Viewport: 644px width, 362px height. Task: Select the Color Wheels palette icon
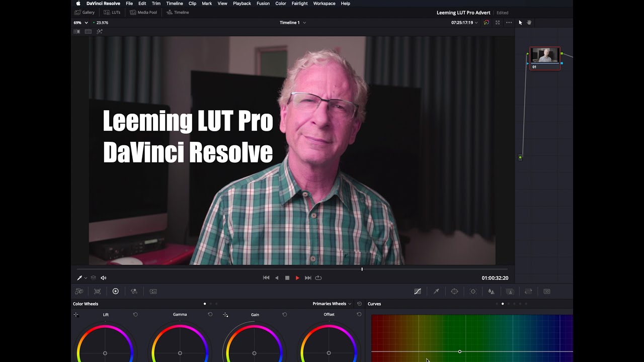116,291
